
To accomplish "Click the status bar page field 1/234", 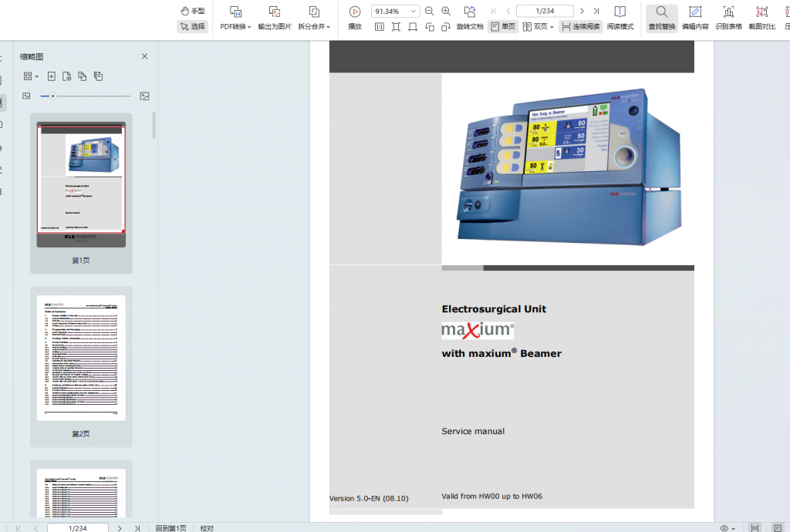I will (78, 528).
